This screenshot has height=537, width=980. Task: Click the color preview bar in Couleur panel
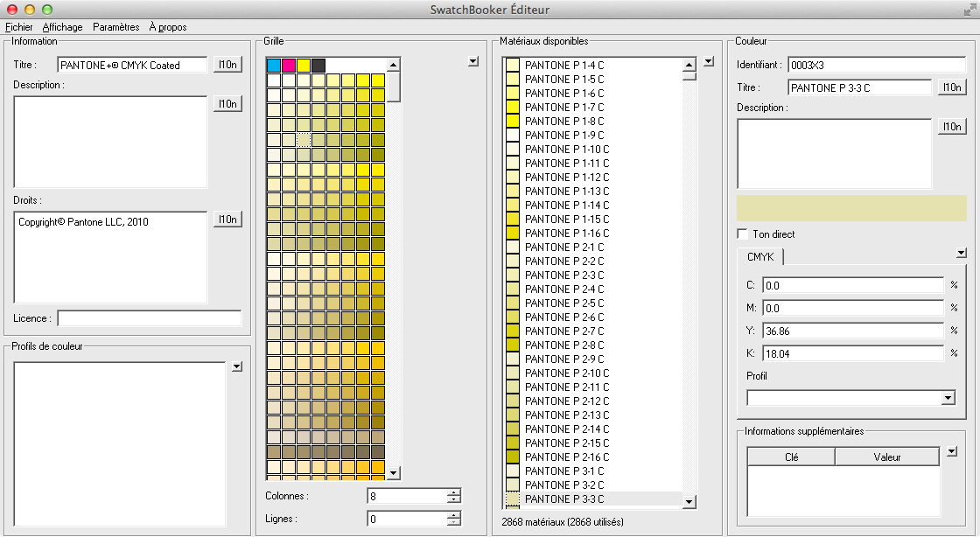pyautogui.click(x=851, y=208)
